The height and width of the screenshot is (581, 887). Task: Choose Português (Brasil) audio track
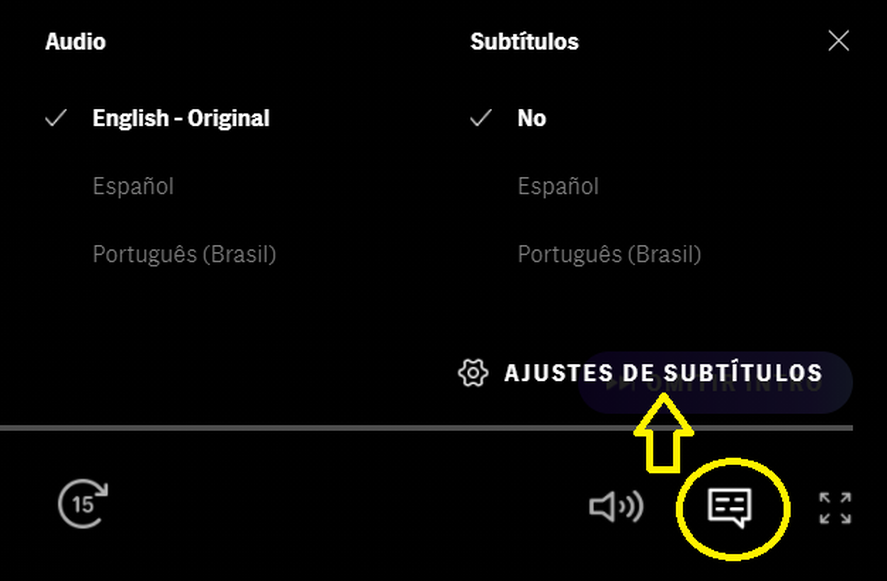pos(184,254)
